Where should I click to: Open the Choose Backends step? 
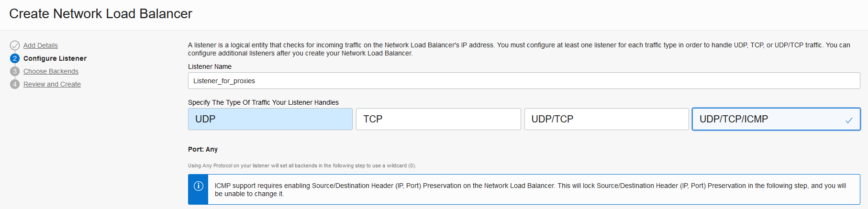point(51,71)
